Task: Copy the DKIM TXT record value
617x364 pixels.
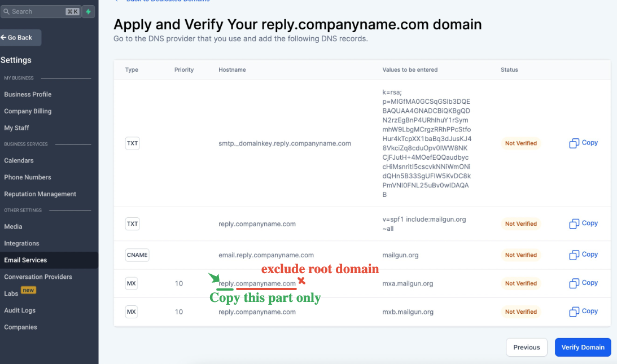Action: (x=583, y=143)
